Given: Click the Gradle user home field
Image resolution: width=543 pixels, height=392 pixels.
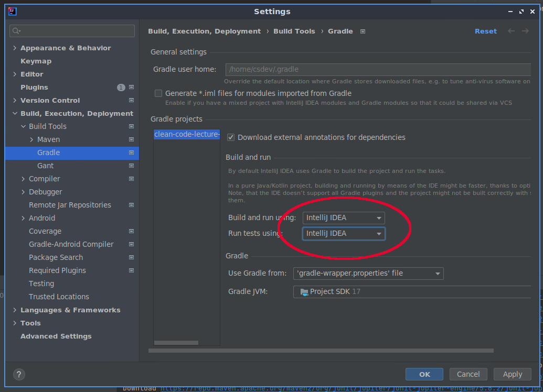Looking at the screenshot, I should coord(378,69).
